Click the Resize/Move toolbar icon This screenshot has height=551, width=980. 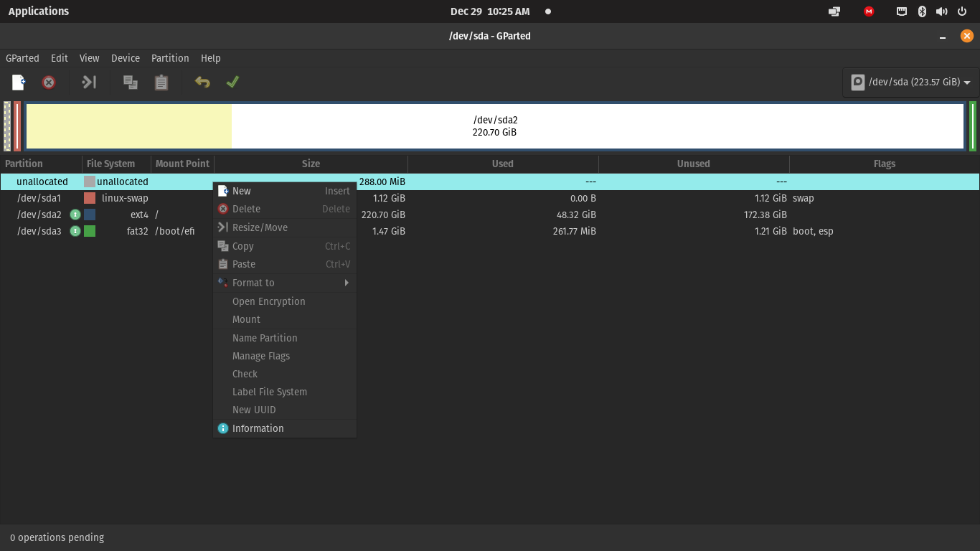pos(89,83)
